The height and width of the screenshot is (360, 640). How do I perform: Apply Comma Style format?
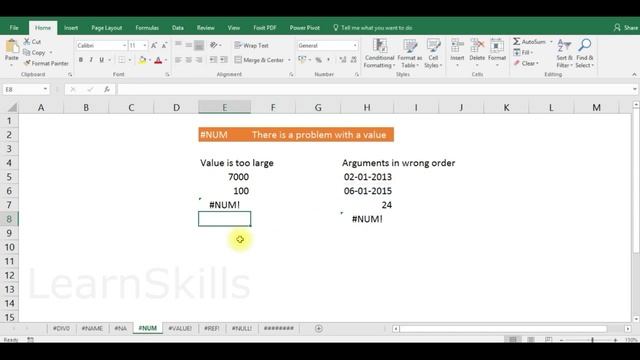coord(328,60)
